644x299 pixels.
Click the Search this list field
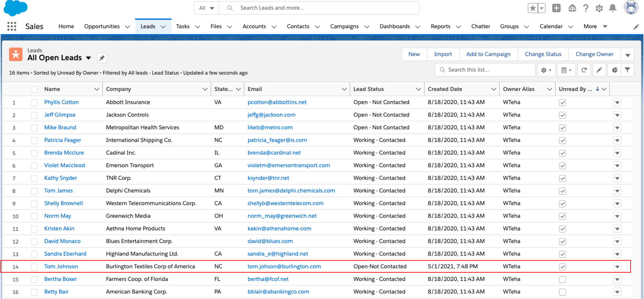pyautogui.click(x=485, y=70)
